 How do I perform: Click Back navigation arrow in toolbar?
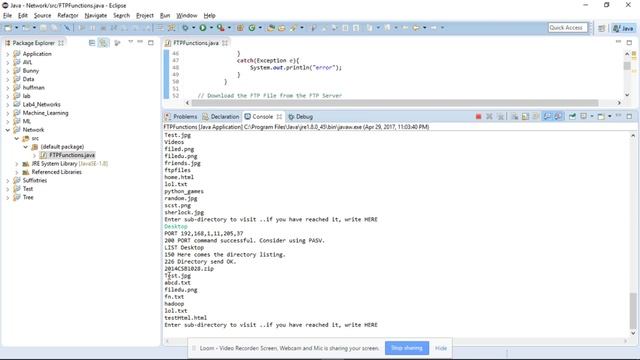coord(416,28)
